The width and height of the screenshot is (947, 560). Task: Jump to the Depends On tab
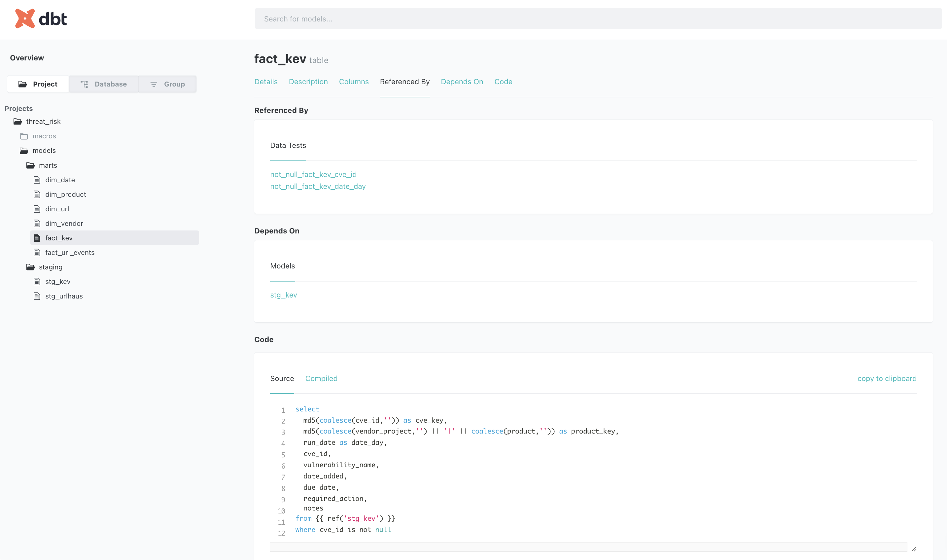[x=462, y=82]
